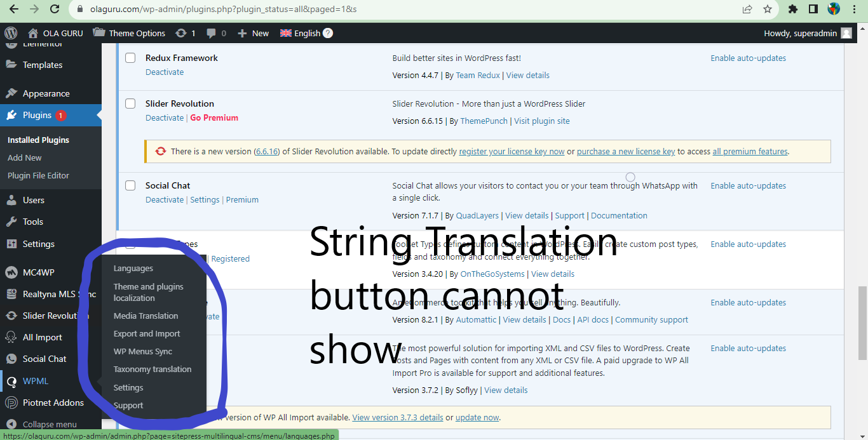The height and width of the screenshot is (440, 868).
Task: Bookmark this page with the star icon
Action: [768, 9]
